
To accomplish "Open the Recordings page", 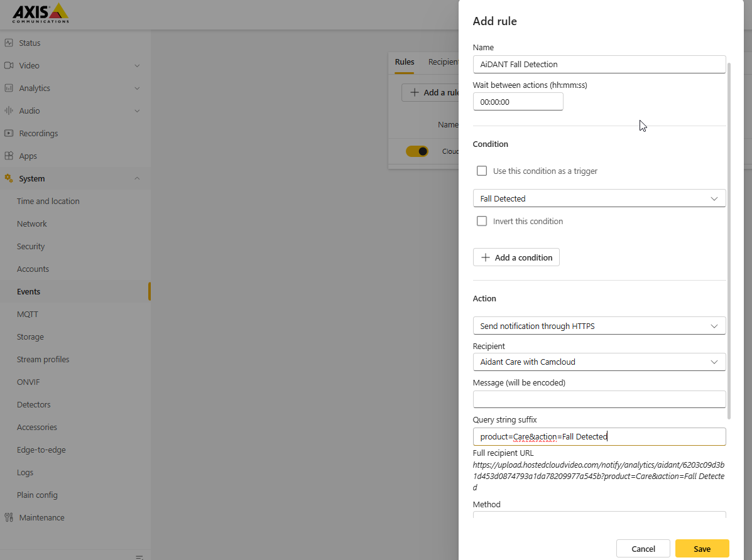I will click(38, 133).
